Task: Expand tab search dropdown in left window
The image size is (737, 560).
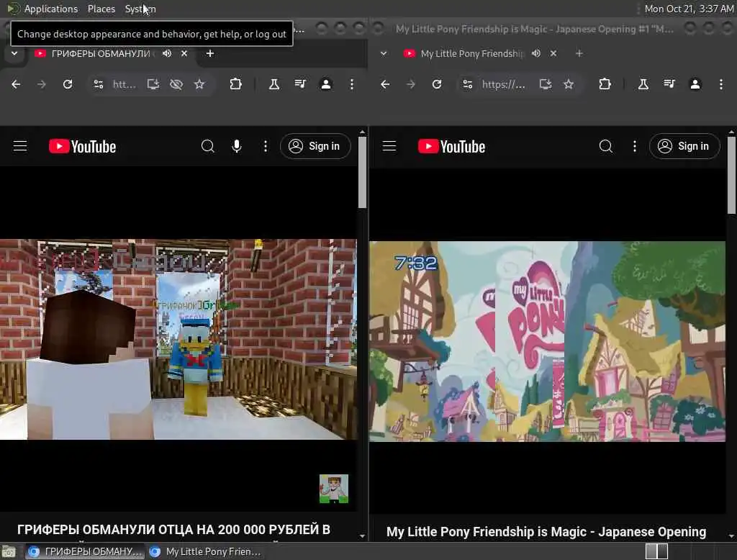Action: coord(14,53)
